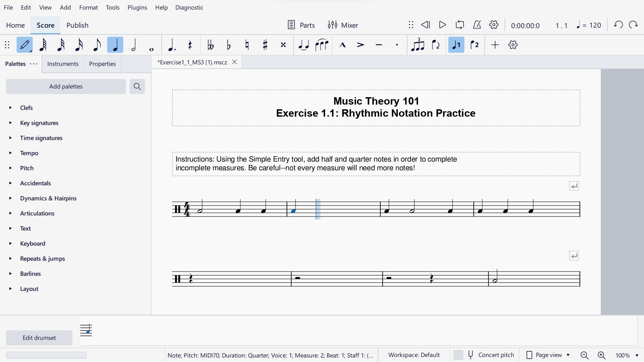The image size is (644, 362).
Task: Switch to the Publish tab
Action: (77, 25)
